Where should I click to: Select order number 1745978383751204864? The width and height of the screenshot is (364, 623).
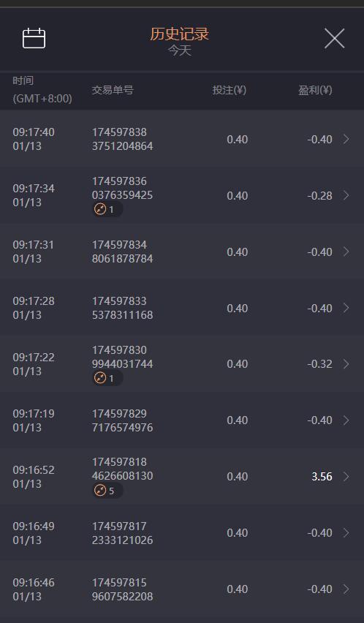point(122,139)
